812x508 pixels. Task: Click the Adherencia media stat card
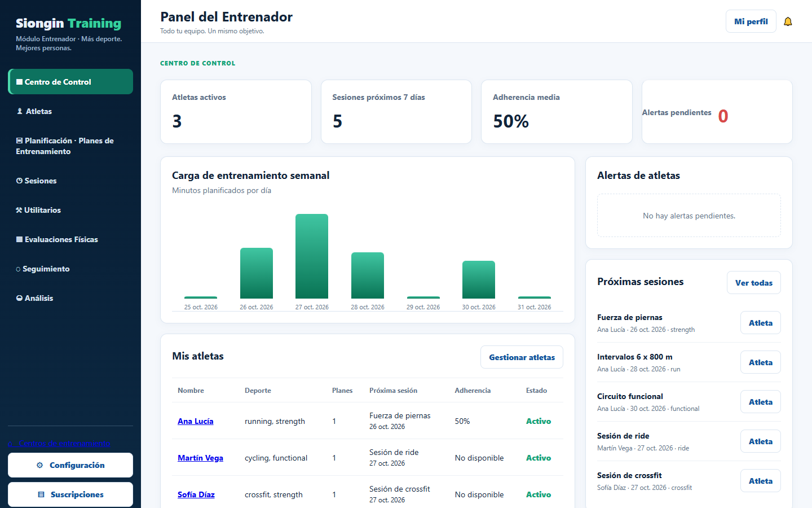coord(557,112)
